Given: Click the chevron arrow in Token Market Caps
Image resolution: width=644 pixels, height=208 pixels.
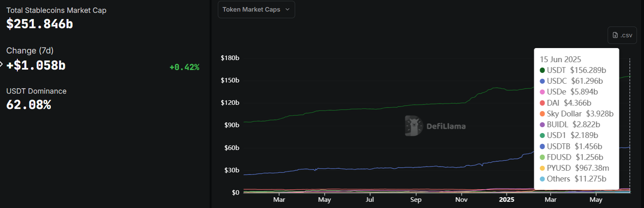Looking at the screenshot, I should click(x=287, y=10).
